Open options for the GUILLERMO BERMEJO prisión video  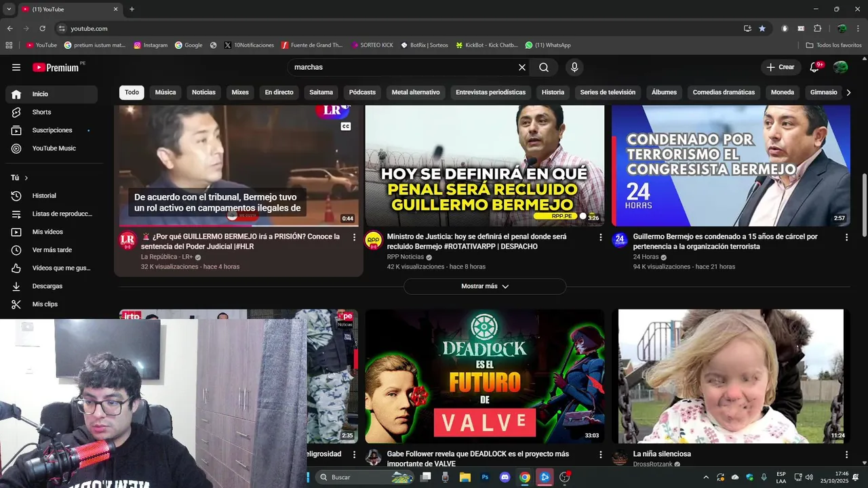[354, 237]
